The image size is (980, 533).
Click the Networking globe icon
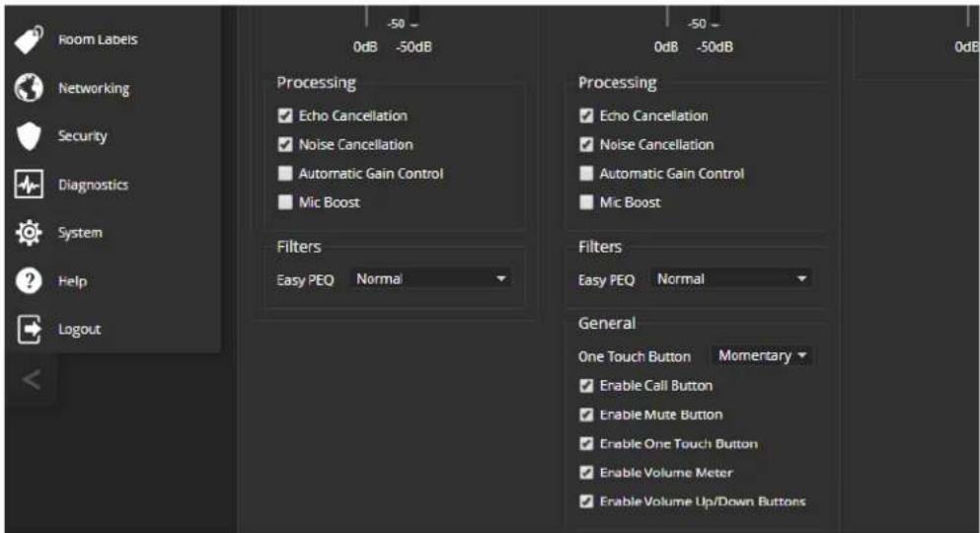tap(29, 88)
